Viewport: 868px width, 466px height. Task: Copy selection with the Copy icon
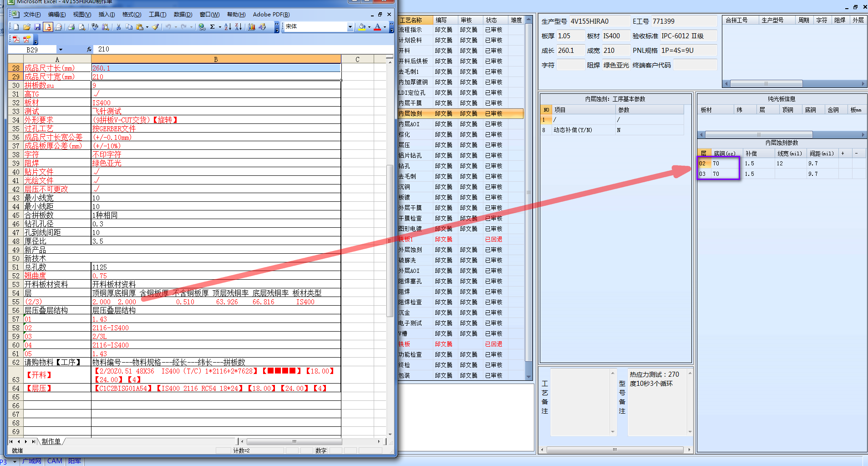[129, 27]
